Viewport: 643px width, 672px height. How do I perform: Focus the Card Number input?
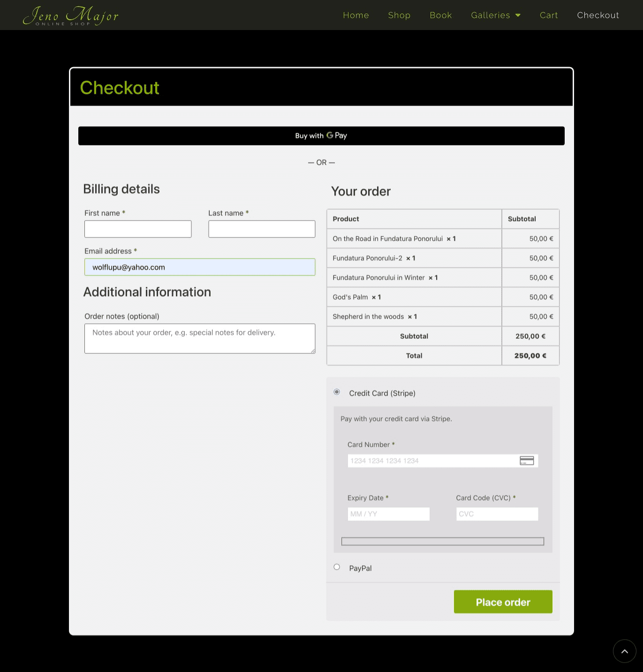431,461
